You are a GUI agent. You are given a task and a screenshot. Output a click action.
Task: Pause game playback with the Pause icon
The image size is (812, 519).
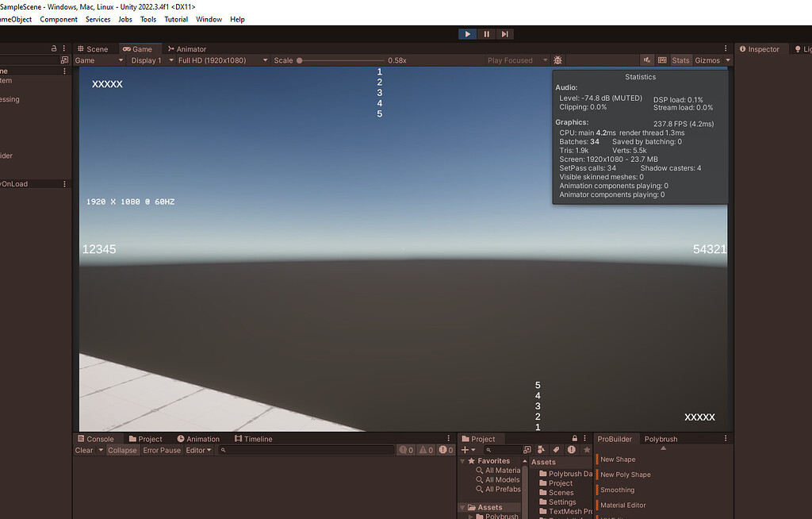[486, 33]
